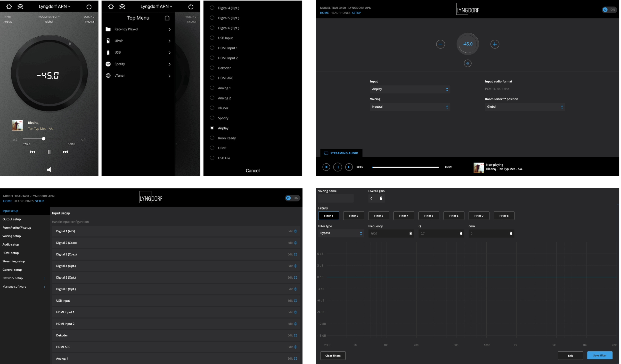Click the Voicing name input field
The width and height of the screenshot is (621, 364).
336,199
